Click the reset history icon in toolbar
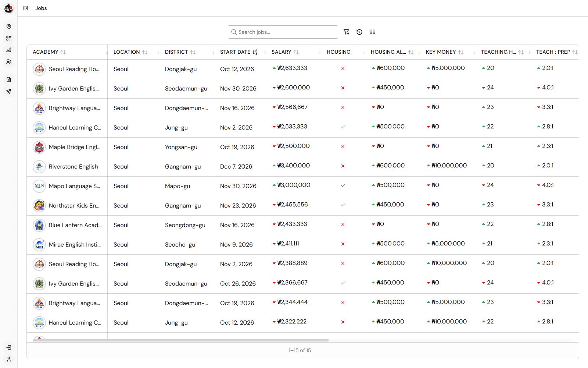This screenshot has width=588, height=368. click(359, 32)
